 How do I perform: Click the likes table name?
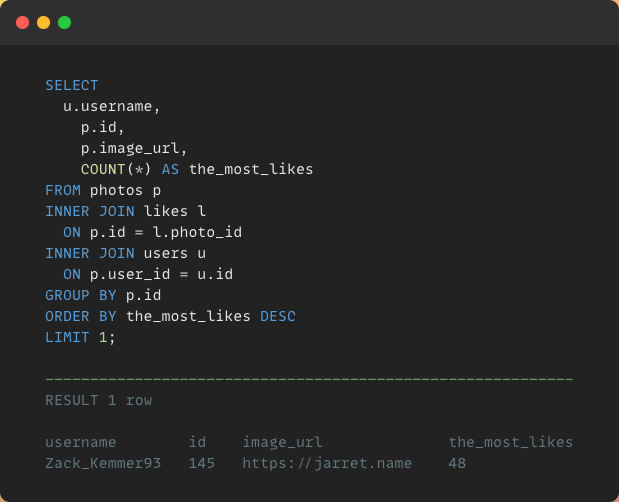pyautogui.click(x=166, y=211)
